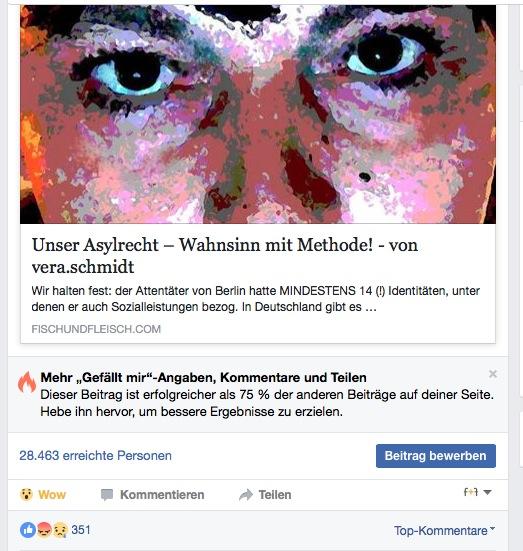Click the Beitrag bewerben button

(x=436, y=456)
